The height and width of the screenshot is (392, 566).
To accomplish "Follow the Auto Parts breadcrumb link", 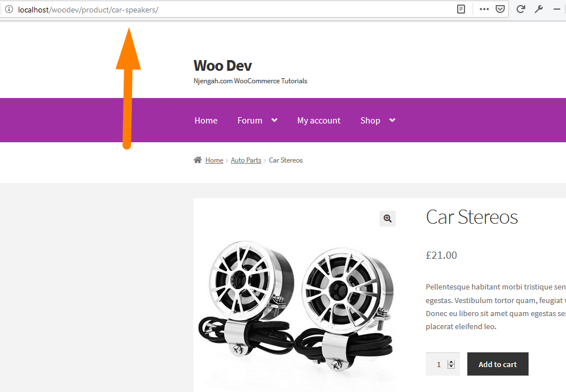I will tap(246, 160).
